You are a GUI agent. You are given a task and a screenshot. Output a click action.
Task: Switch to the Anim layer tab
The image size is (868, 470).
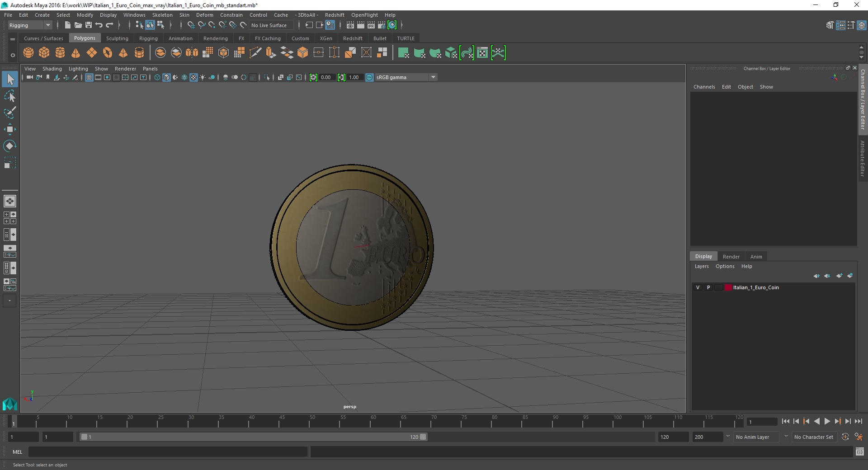pos(756,256)
